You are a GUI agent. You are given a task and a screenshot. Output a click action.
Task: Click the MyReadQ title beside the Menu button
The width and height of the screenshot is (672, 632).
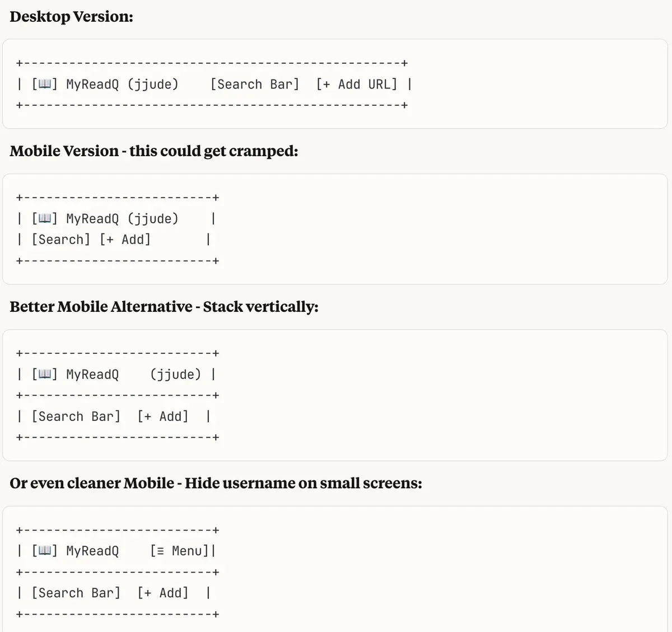(92, 551)
